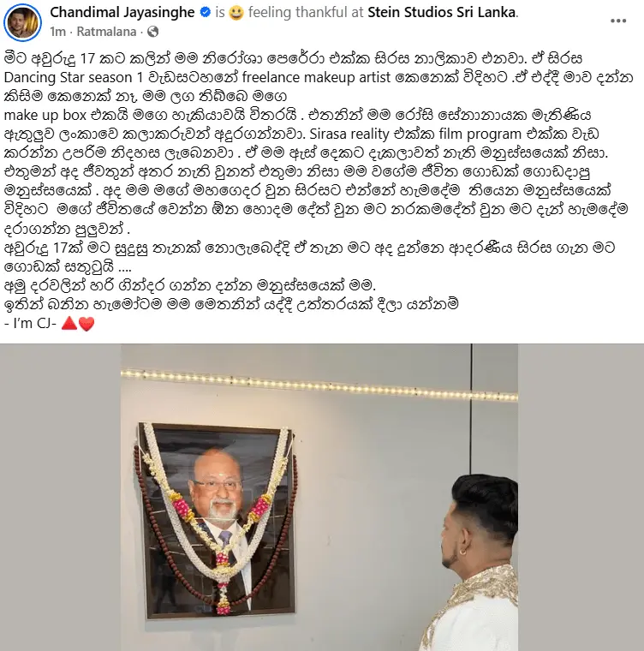Open the Stein Studios Sri Lanka page
Viewport: 644px width, 651px height.
coord(442,13)
